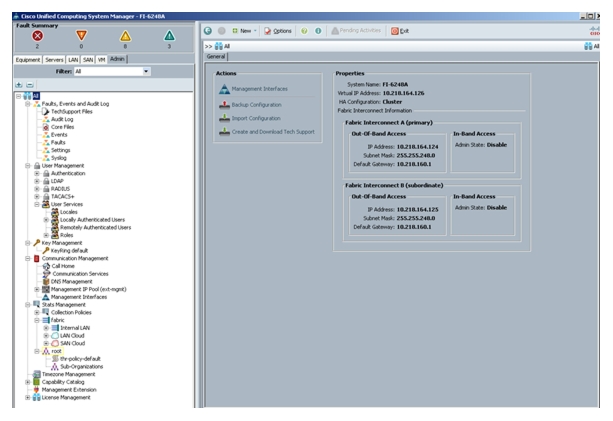Screen dimensions: 613x421
Task: Switch to the VM tab
Action: (102, 59)
